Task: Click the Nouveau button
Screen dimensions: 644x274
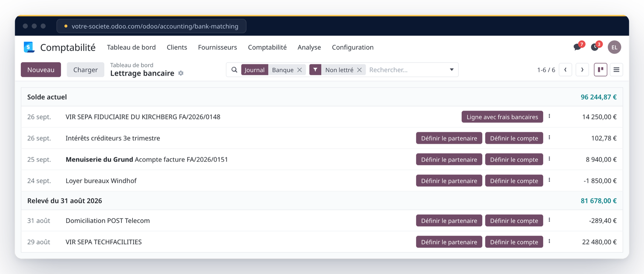Action: [41, 70]
